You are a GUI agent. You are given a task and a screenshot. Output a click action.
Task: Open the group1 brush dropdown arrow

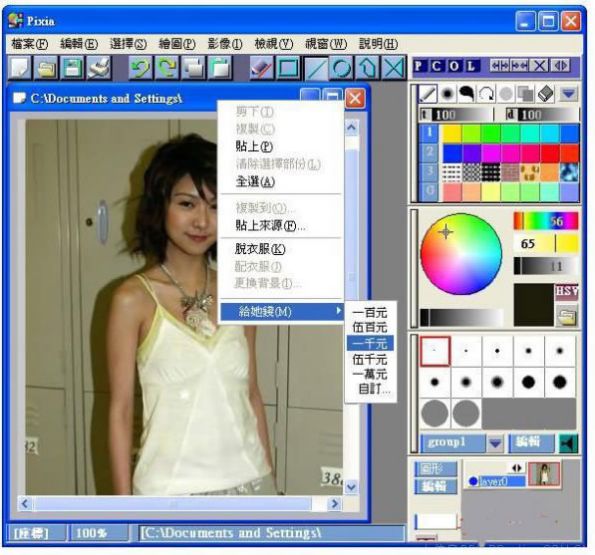click(x=495, y=443)
